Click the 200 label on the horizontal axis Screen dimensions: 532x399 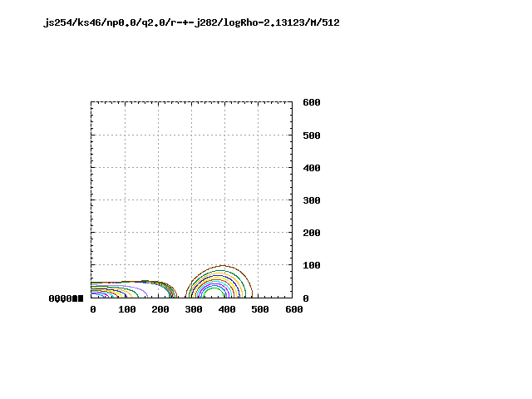point(160,309)
